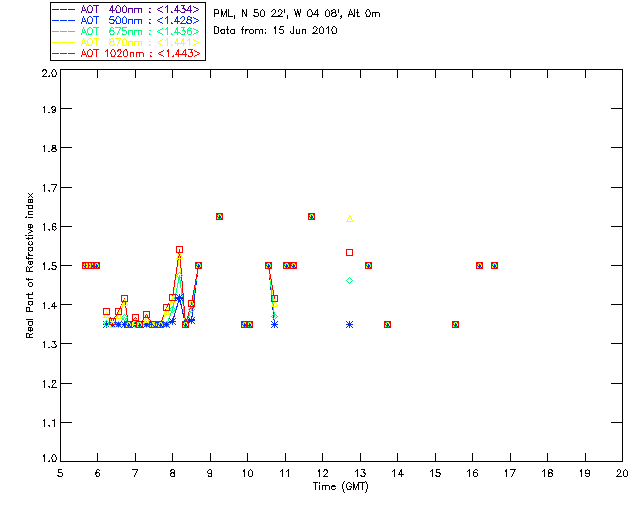The image size is (640, 512).
Task: Click the x-axis tick label 13
Action: coord(360,473)
